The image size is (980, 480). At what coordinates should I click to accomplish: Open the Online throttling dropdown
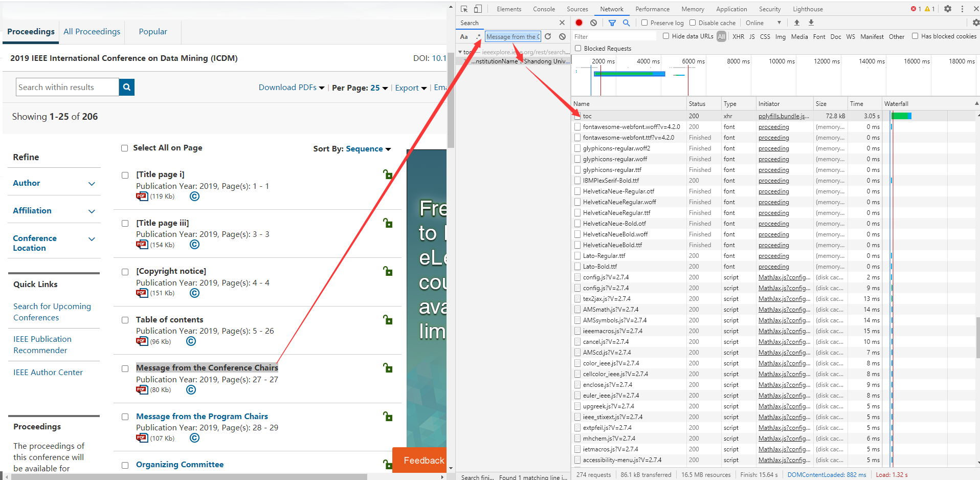tap(763, 23)
